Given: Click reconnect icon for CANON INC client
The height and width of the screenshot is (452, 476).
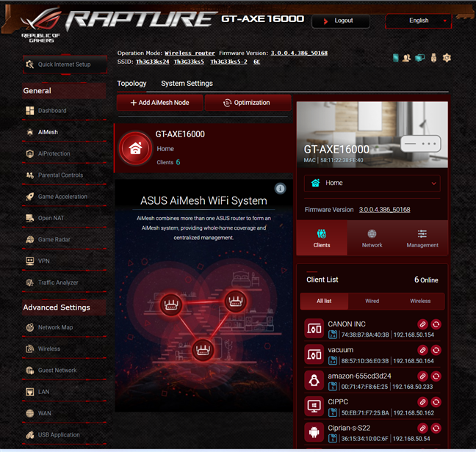Looking at the screenshot, I should (x=436, y=324).
